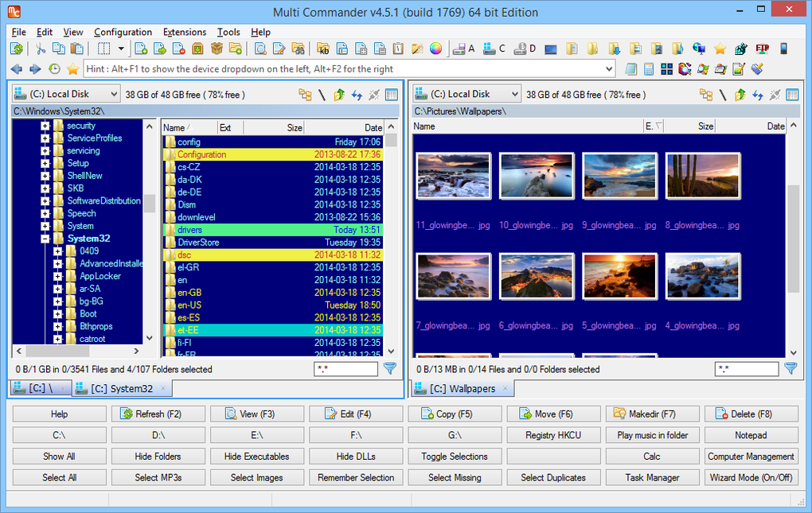Click the Select Duplicates button
The width and height of the screenshot is (812, 513).
click(553, 477)
